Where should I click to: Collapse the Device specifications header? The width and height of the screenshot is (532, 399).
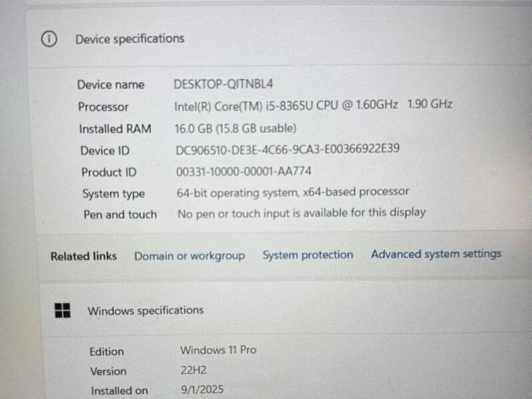279,39
